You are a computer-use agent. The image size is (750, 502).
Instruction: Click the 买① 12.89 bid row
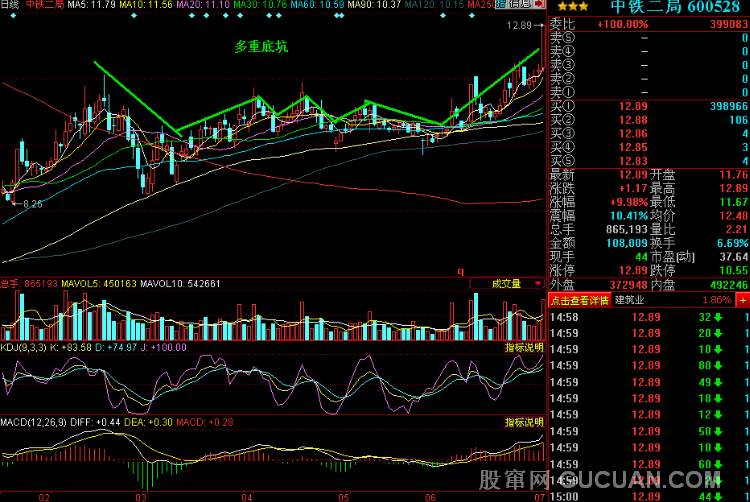pos(649,106)
